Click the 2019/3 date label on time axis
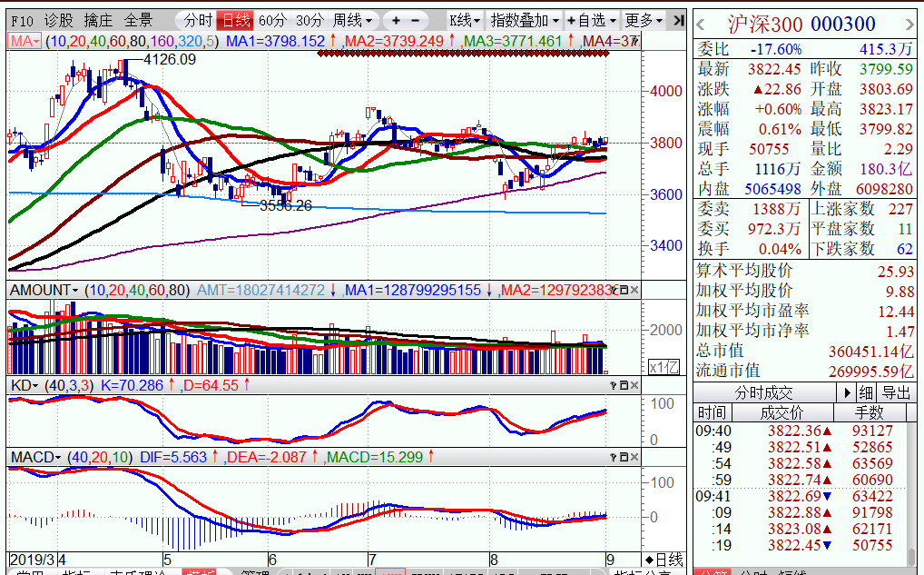 pos(33,560)
